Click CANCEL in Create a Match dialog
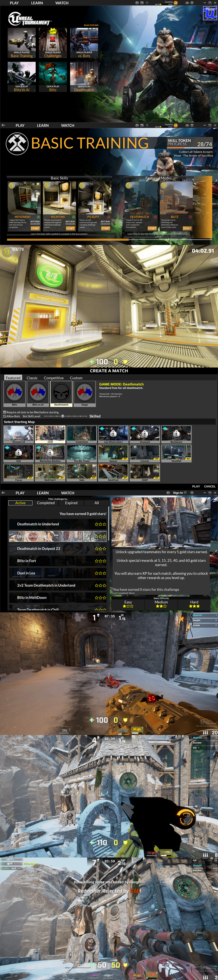The width and height of the screenshot is (218, 980). (210, 486)
